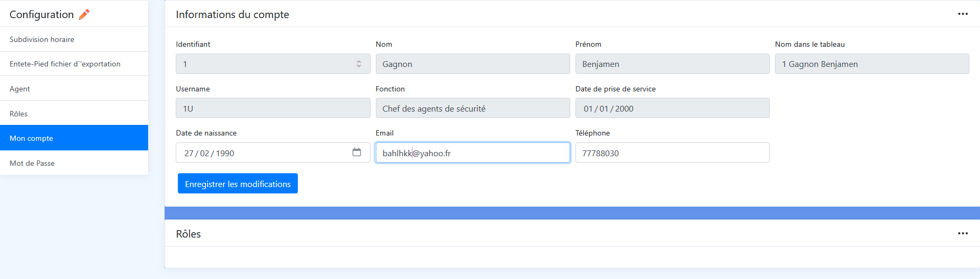The height and width of the screenshot is (279, 980).
Task: Click the Configuration sidebar title
Action: 41,14
